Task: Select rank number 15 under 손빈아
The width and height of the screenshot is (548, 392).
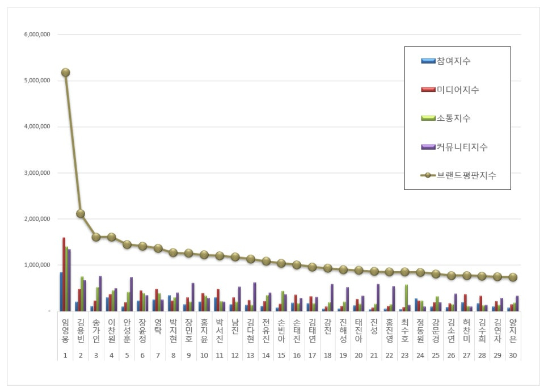Action: (281, 356)
